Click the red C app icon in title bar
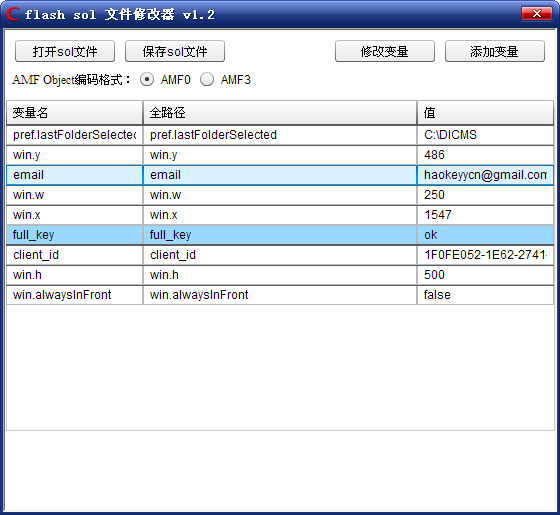The image size is (560, 515). [13, 14]
